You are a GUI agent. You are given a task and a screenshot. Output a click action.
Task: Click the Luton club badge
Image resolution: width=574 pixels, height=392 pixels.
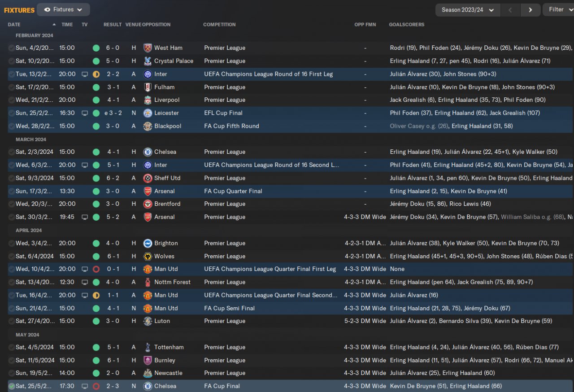148,321
